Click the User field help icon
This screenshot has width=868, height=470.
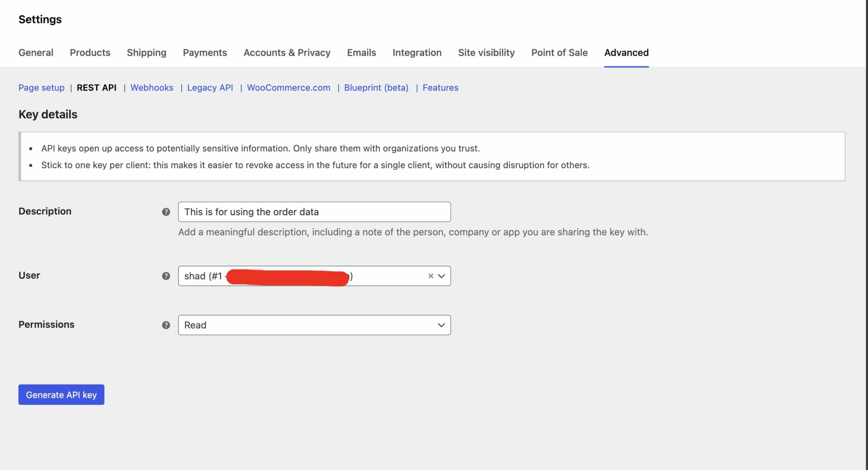click(166, 276)
